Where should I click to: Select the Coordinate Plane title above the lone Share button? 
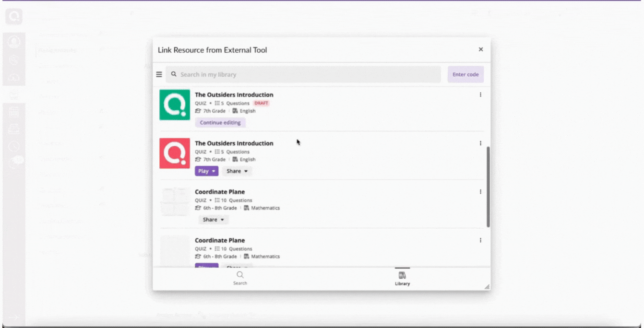point(220,192)
